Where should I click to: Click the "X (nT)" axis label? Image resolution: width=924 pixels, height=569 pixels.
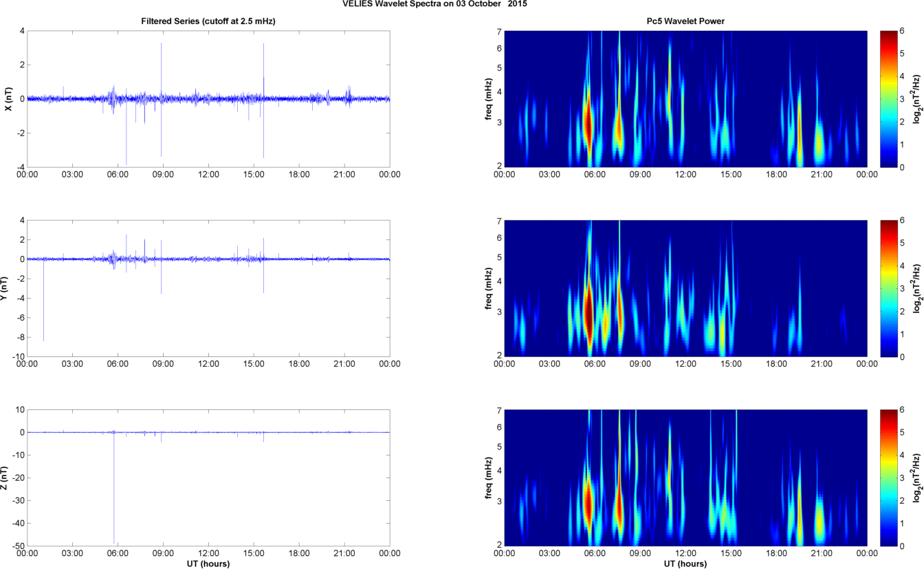[8, 99]
